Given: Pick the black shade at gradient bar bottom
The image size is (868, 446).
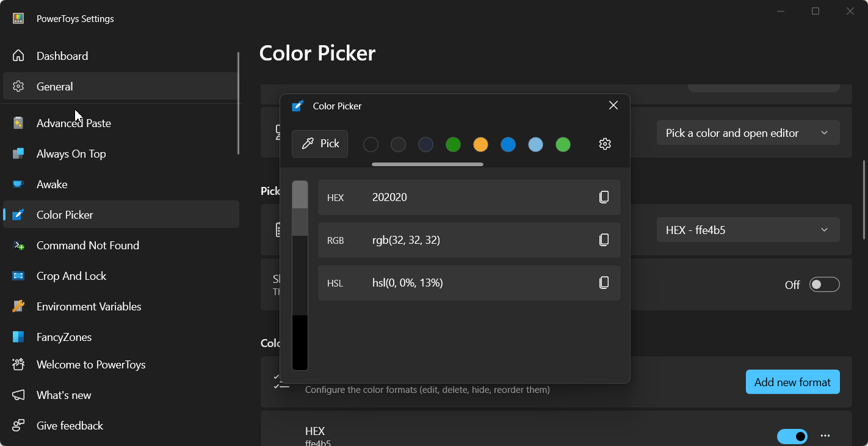Looking at the screenshot, I should [300, 343].
